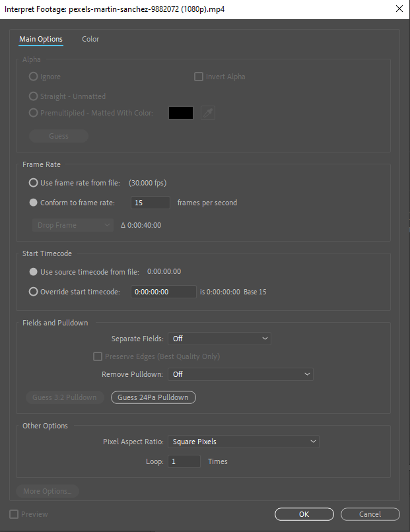Select Conform to frame rate option
This screenshot has width=410, height=532.
tap(33, 203)
